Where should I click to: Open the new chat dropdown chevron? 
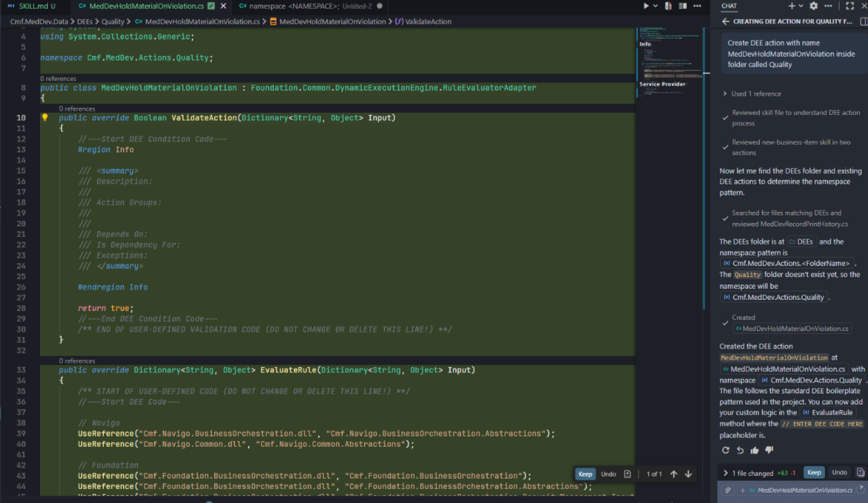(x=801, y=6)
